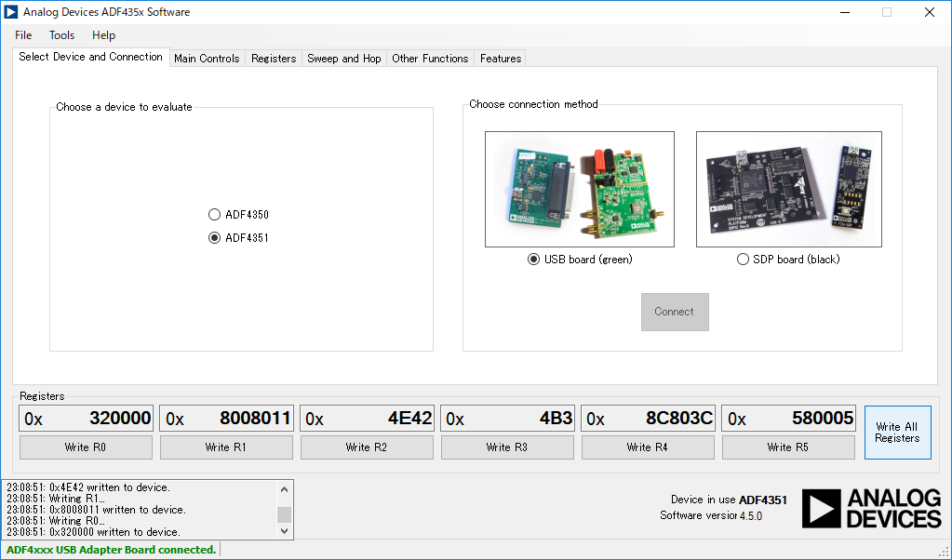Click the Write R3 button

point(507,447)
